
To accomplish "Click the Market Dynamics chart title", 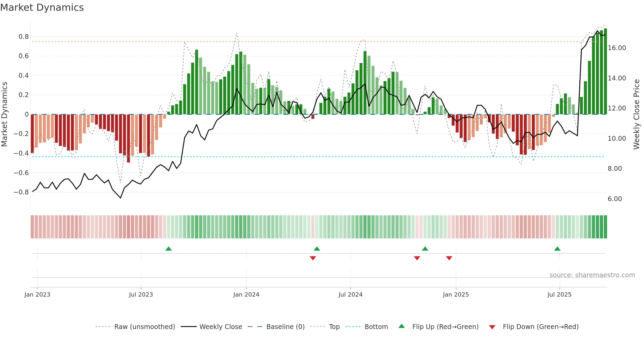I will coord(42,8).
